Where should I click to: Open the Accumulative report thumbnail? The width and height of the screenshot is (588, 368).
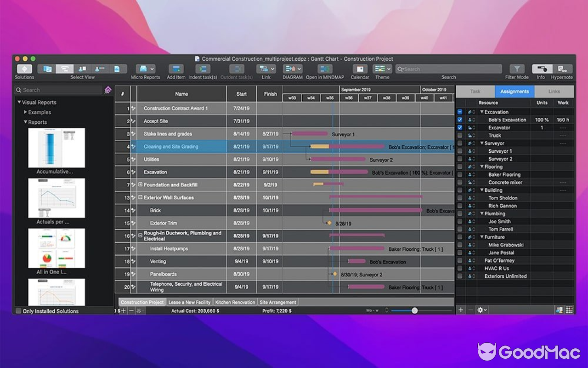click(x=56, y=148)
